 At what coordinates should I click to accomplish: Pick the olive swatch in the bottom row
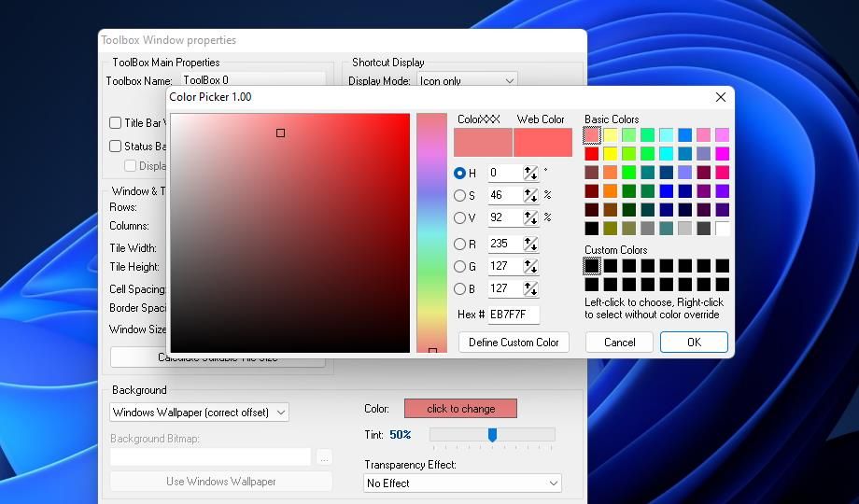(x=611, y=229)
